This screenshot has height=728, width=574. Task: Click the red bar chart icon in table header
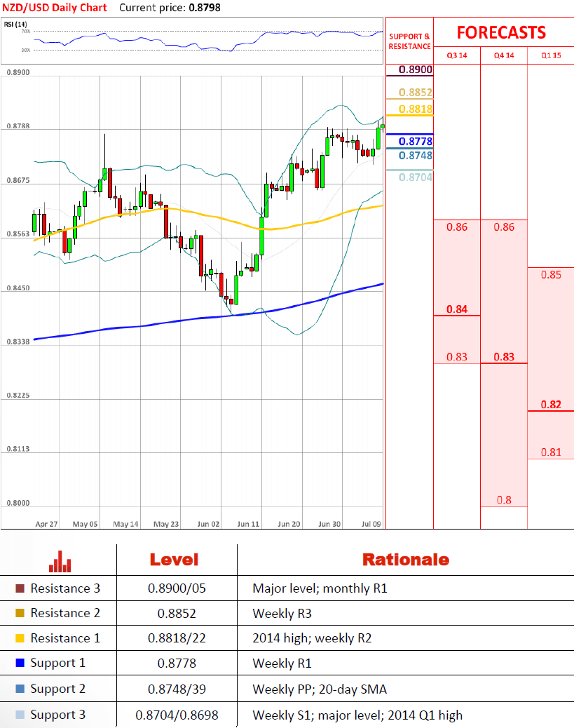click(60, 561)
